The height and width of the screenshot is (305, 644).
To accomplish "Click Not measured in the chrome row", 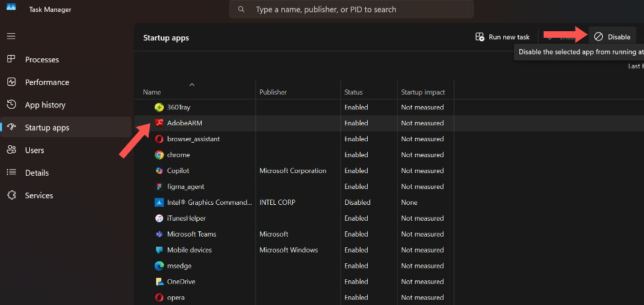I will point(423,155).
